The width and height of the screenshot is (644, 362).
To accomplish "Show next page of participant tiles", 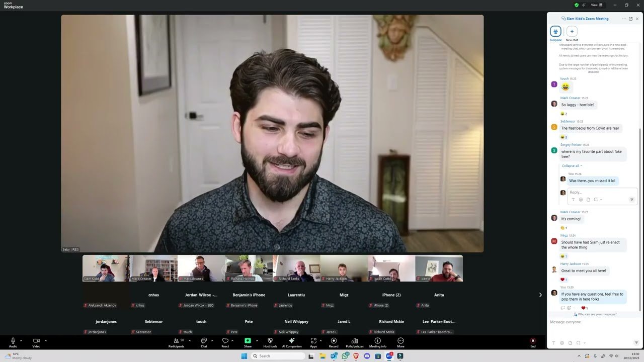I will pos(540,295).
